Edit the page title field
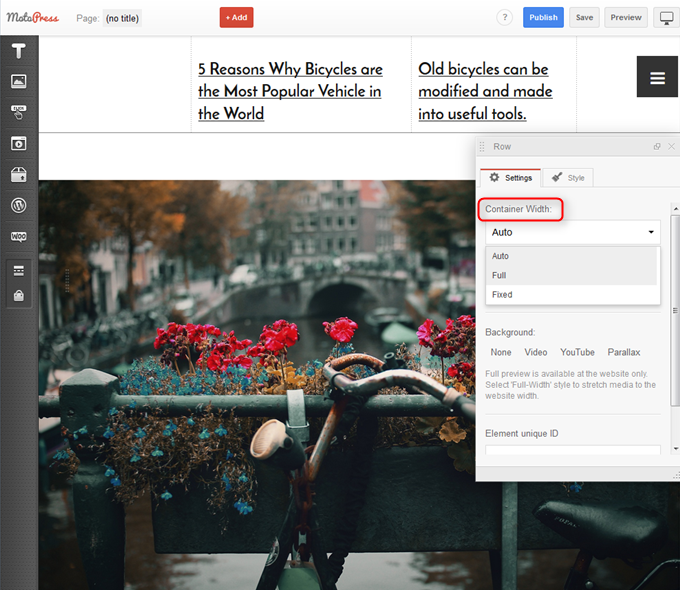The width and height of the screenshot is (680, 590). pos(122,18)
